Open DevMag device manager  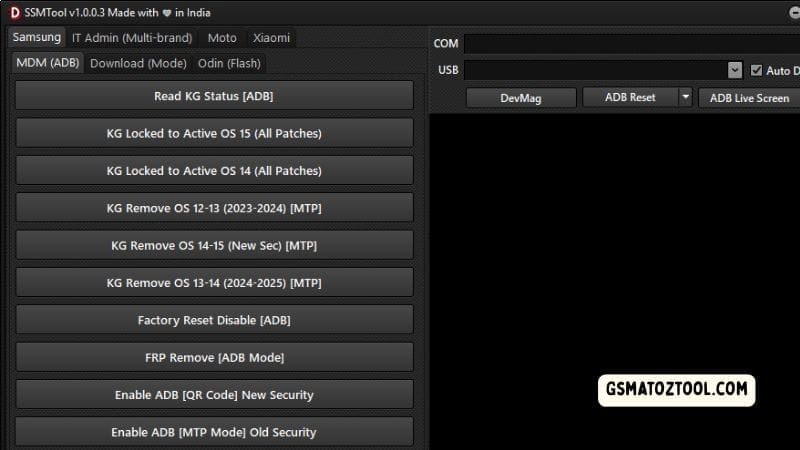point(521,97)
